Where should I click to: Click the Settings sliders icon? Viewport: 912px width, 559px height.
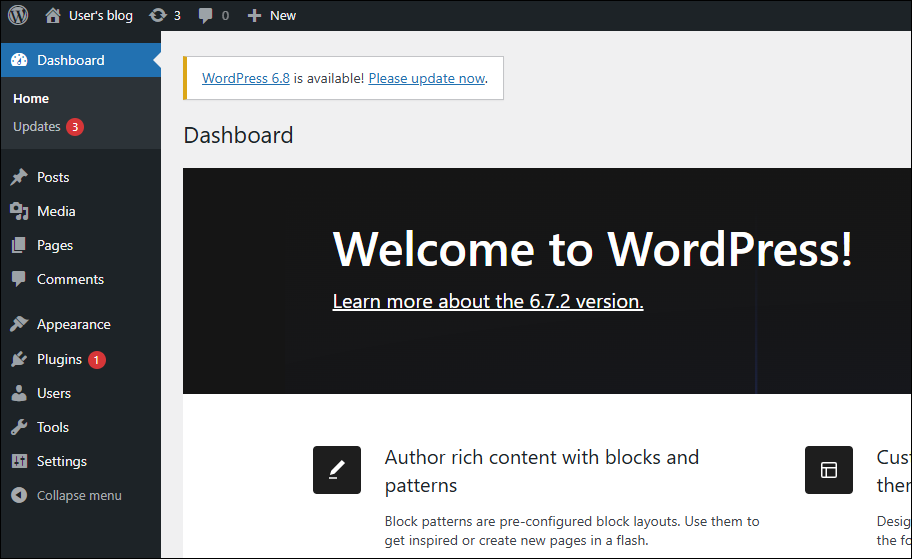(x=19, y=461)
